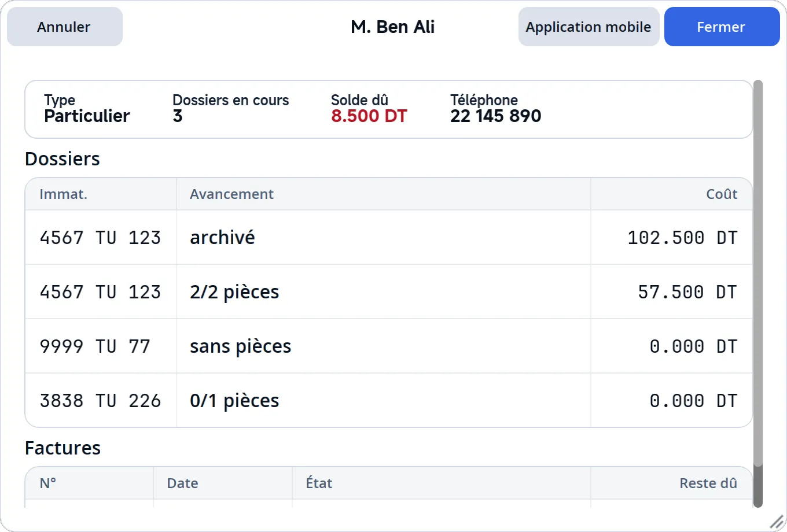Open the Application mobile button
This screenshot has height=532, width=787.
tap(589, 27)
